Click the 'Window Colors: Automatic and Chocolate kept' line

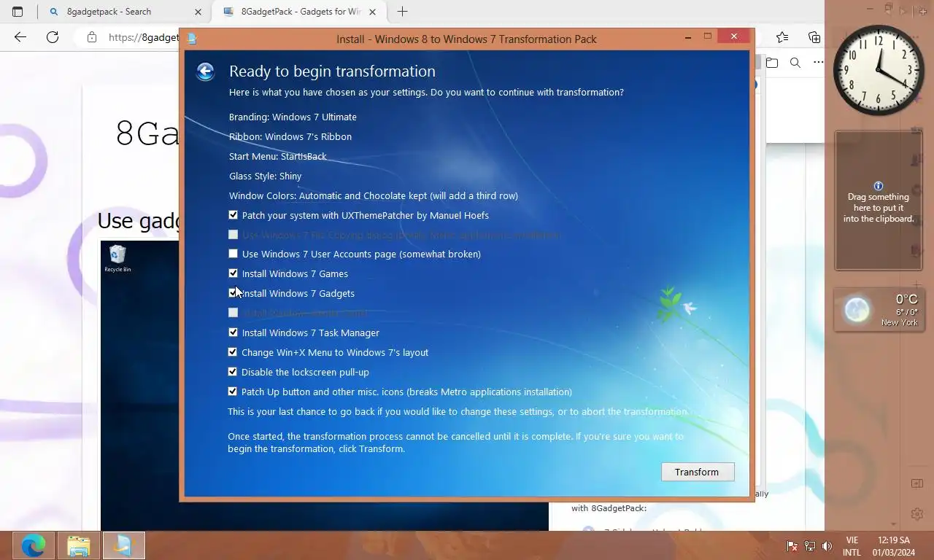374,195
